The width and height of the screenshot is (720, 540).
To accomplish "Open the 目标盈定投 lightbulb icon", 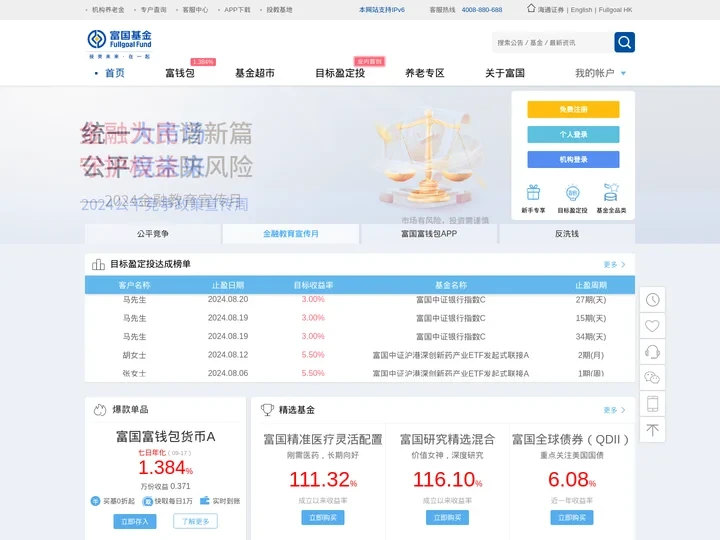I will coord(573,192).
